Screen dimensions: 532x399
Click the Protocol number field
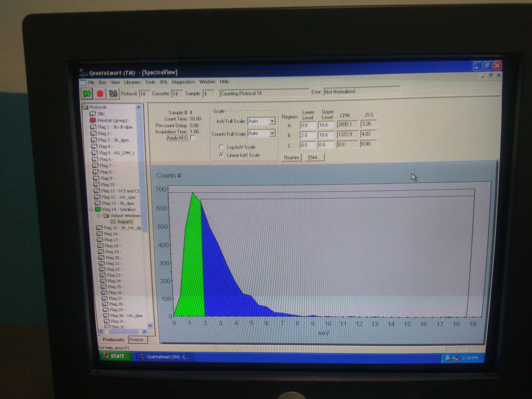coord(144,94)
